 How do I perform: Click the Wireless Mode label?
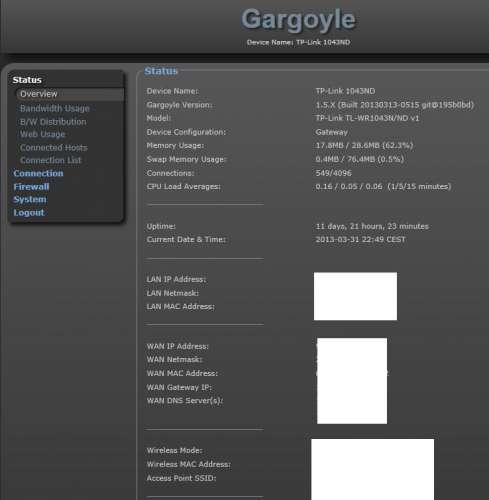(174, 451)
